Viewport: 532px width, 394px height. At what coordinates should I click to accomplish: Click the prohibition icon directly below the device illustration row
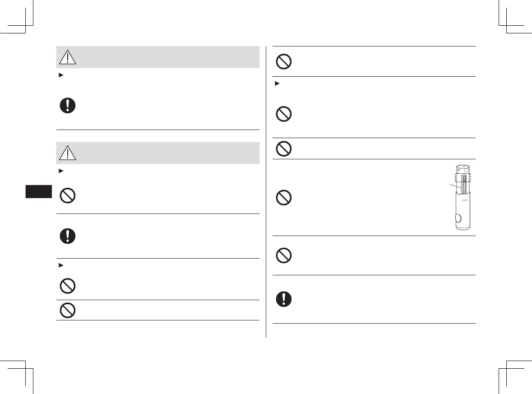[x=284, y=255]
